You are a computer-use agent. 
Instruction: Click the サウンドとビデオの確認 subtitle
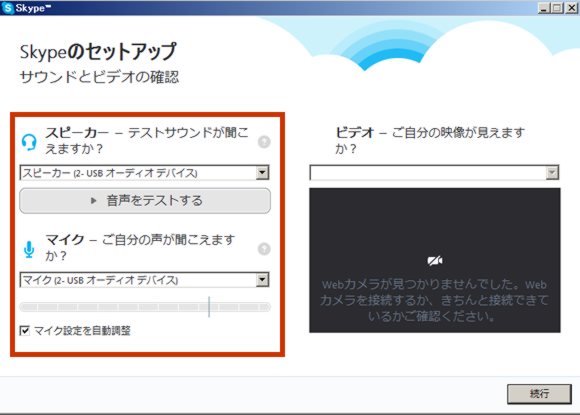[x=99, y=77]
